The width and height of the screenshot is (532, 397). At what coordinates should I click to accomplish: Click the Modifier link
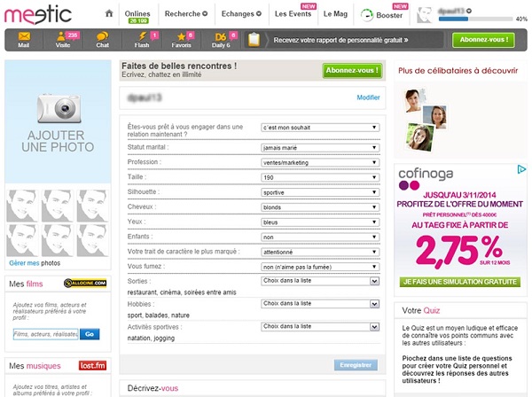point(368,97)
